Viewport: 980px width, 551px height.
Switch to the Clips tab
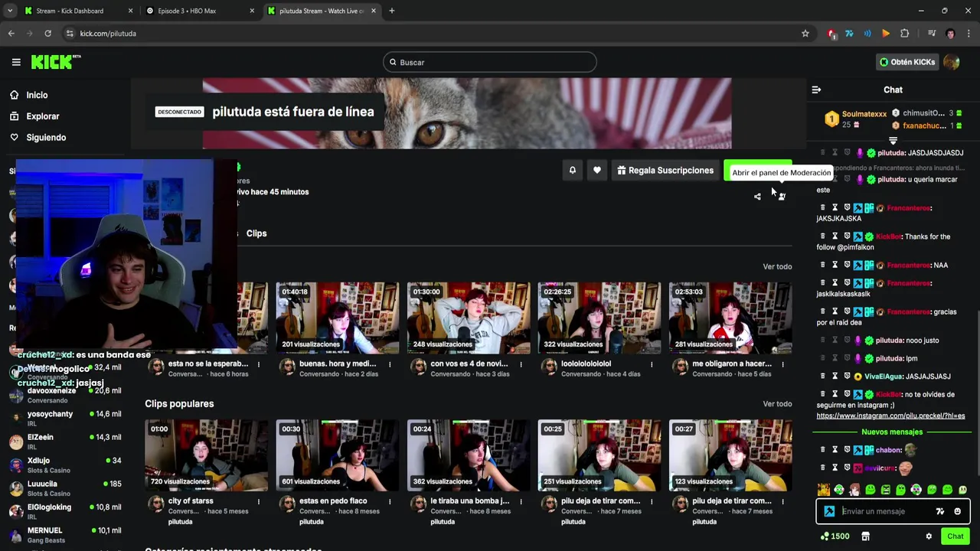tap(256, 233)
